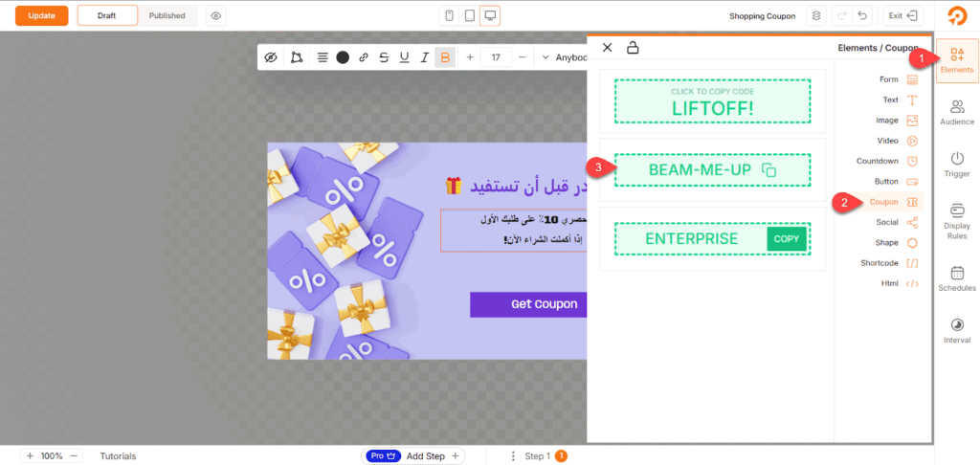Toggle underline formatting

405,57
